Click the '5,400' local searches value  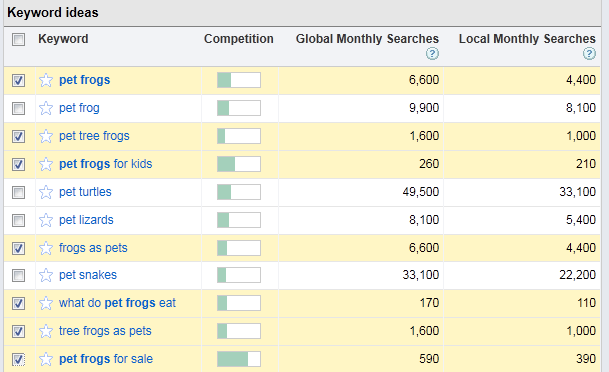pos(581,220)
